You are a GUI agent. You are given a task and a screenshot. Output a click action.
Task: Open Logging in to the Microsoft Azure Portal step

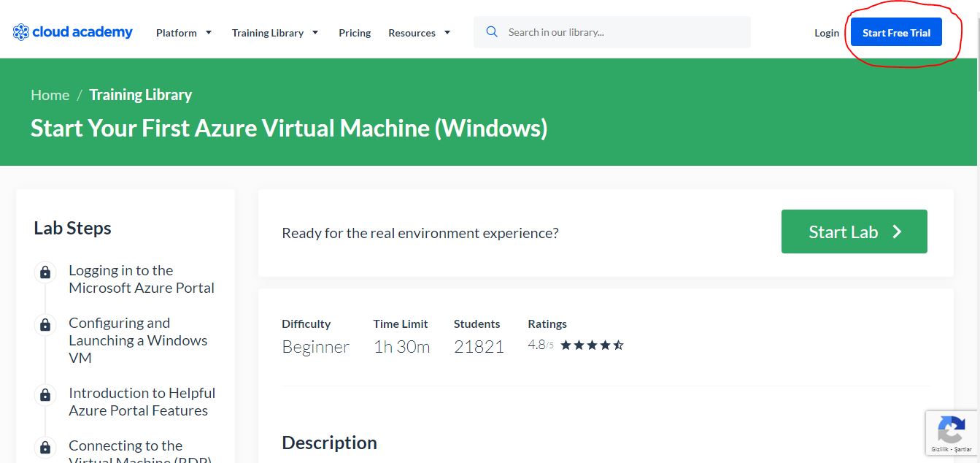142,279
